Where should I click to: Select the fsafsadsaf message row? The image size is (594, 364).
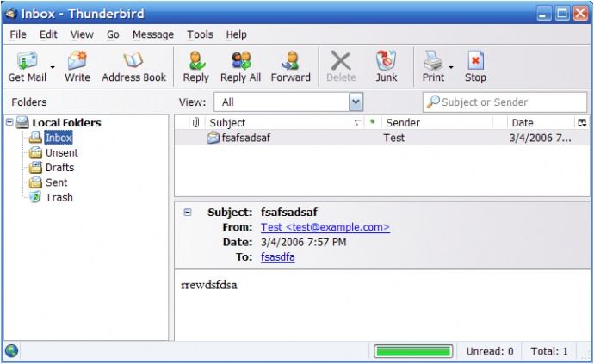click(x=382, y=138)
